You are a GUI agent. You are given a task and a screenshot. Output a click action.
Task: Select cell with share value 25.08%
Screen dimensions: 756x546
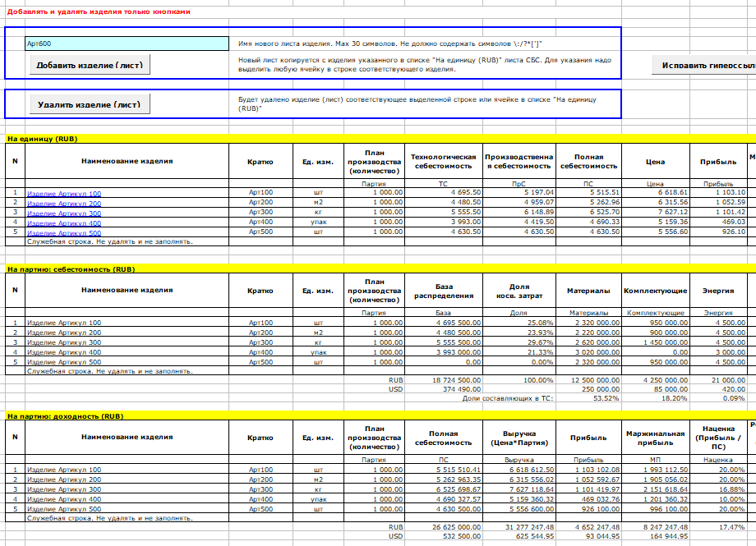[x=519, y=323]
